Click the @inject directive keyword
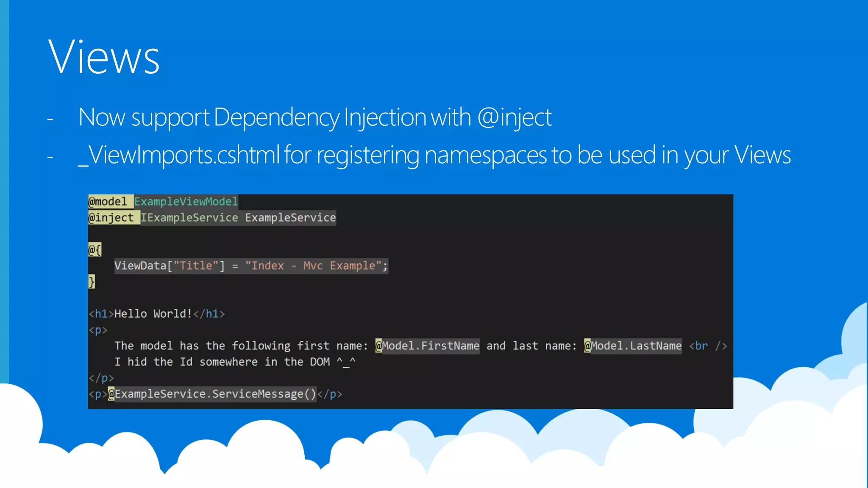 pos(111,218)
